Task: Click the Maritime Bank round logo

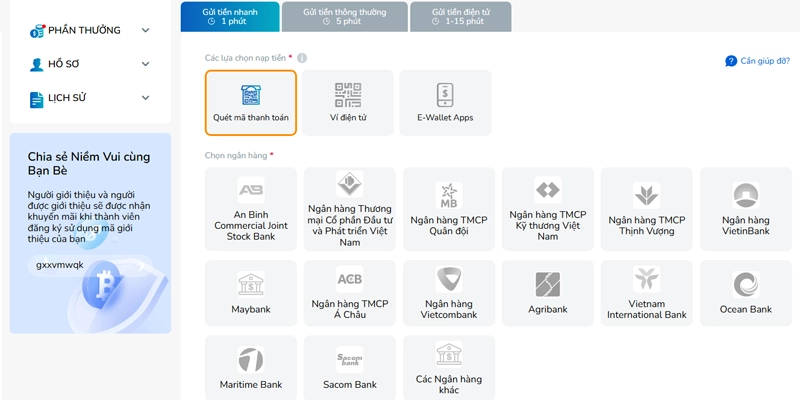Action: point(251,360)
